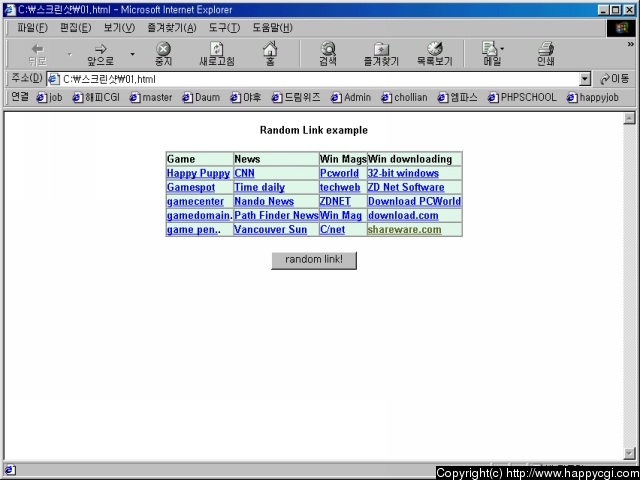Open the 보기(V) menu
This screenshot has height=480, width=640.
tap(119, 28)
